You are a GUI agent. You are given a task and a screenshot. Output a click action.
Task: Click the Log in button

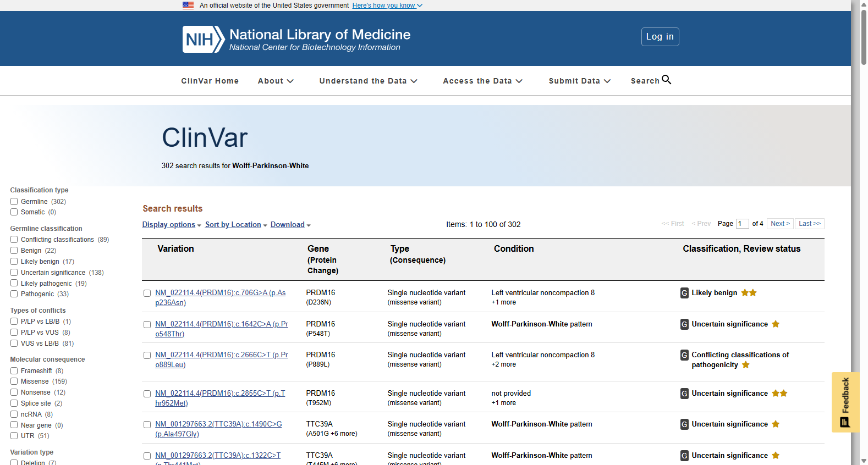660,37
